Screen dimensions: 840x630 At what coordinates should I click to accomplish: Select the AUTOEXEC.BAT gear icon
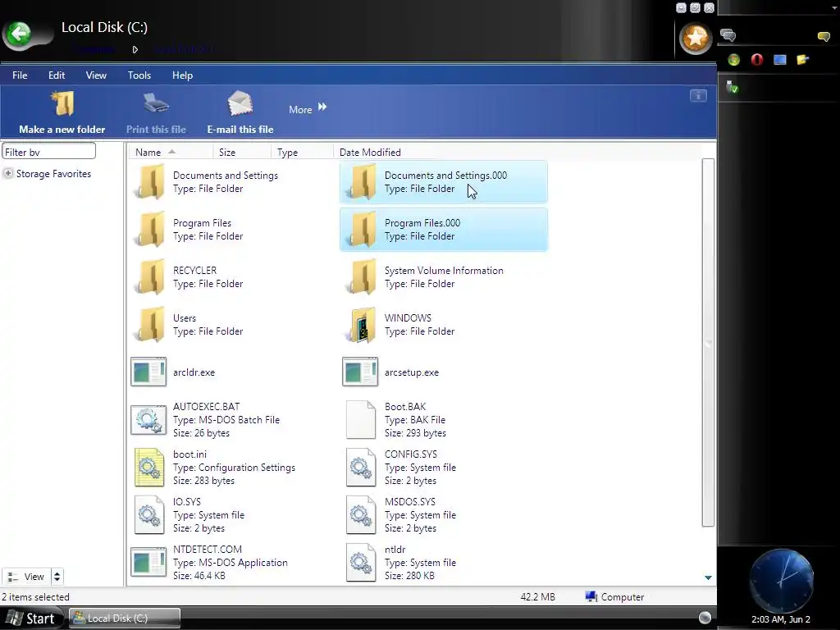click(x=148, y=419)
